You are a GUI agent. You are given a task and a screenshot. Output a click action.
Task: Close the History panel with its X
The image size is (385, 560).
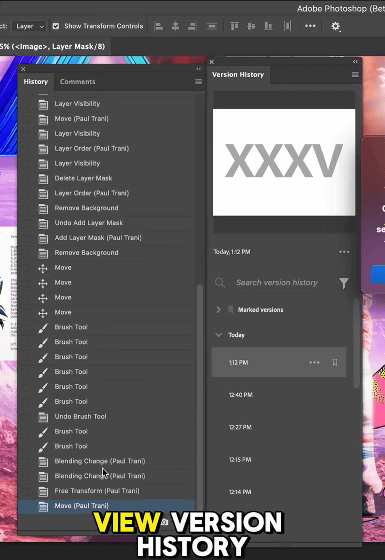pos(23,69)
